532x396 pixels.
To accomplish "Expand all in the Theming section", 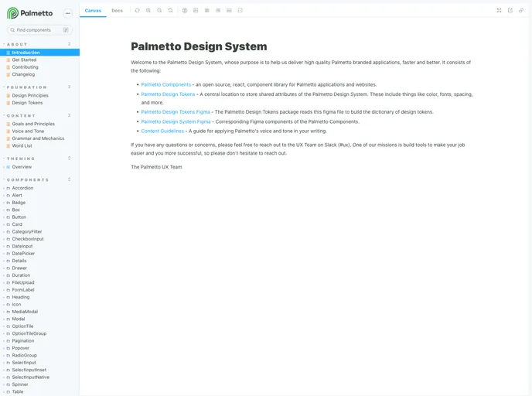I will (70, 159).
